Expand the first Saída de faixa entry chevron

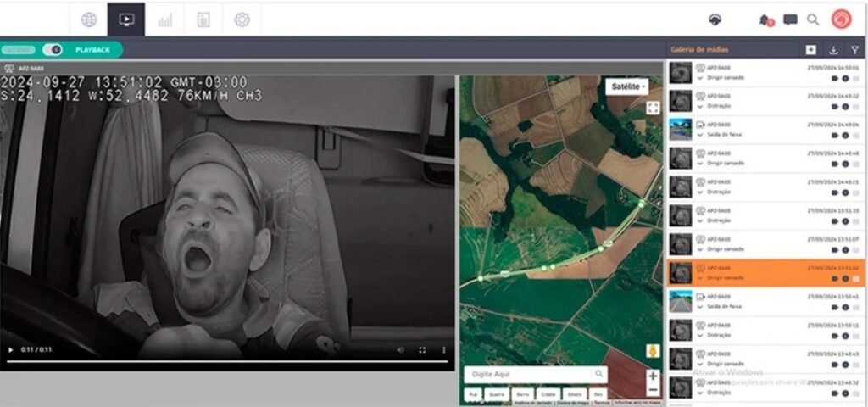(x=700, y=135)
